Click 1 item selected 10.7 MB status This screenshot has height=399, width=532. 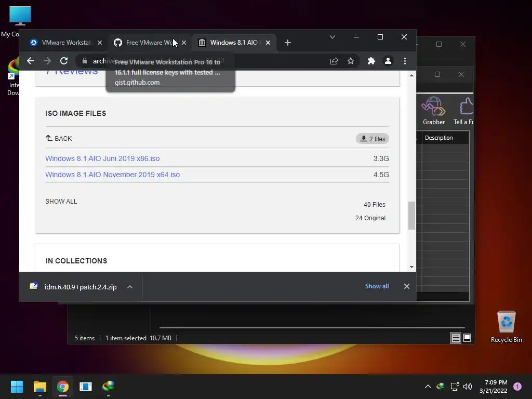point(138,338)
